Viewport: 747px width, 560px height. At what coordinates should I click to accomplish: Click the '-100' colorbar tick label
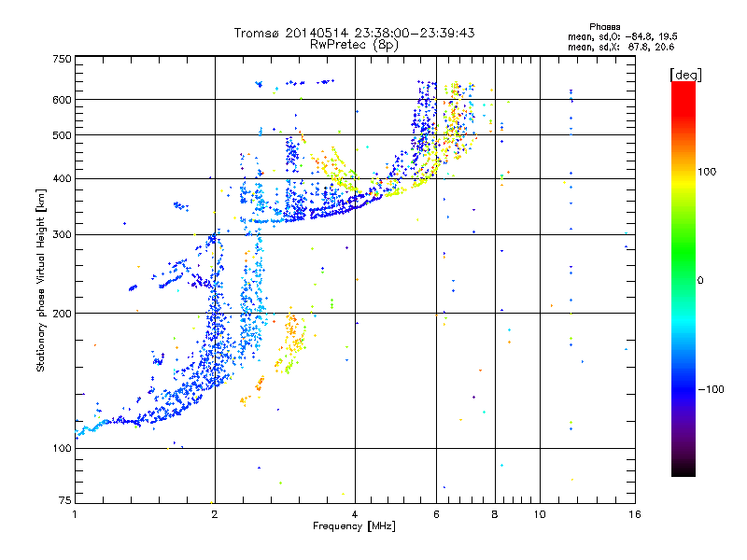click(x=711, y=389)
